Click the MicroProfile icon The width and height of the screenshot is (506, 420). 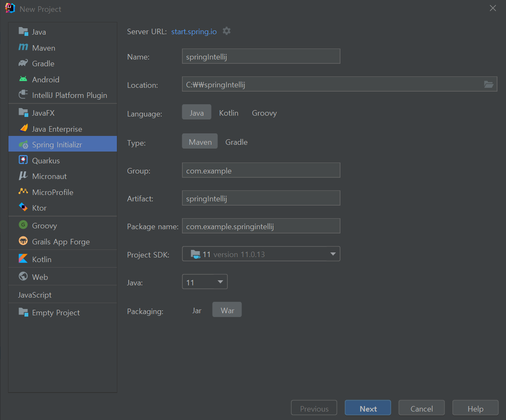coord(23,192)
